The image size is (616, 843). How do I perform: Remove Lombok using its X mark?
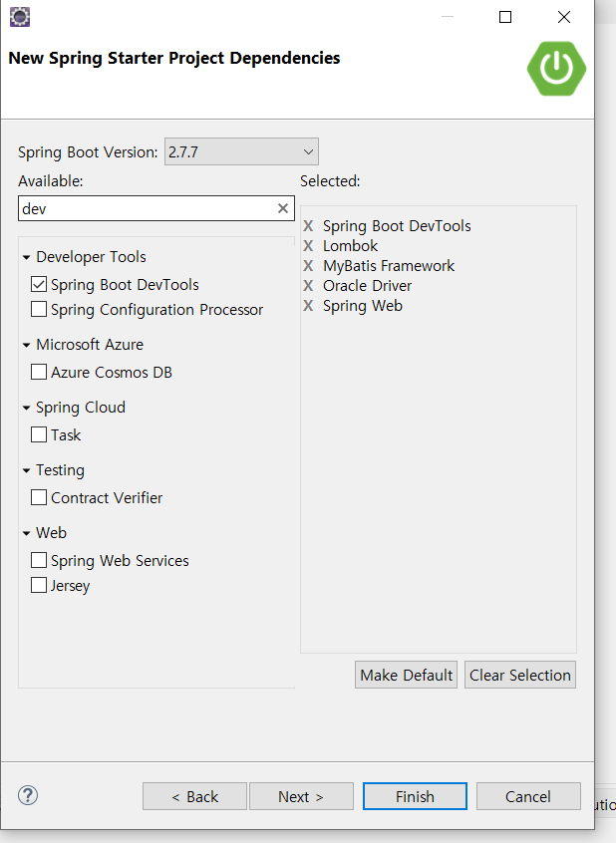coord(308,246)
